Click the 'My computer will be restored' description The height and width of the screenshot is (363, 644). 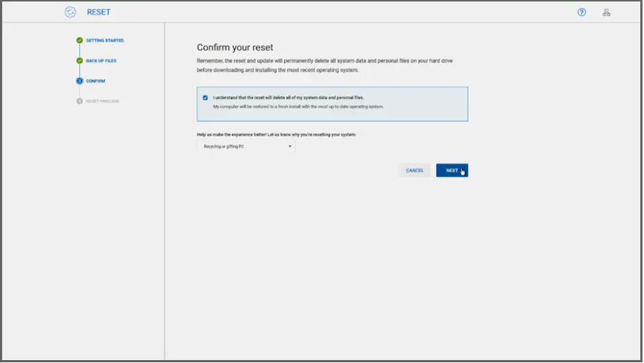pyautogui.click(x=298, y=107)
